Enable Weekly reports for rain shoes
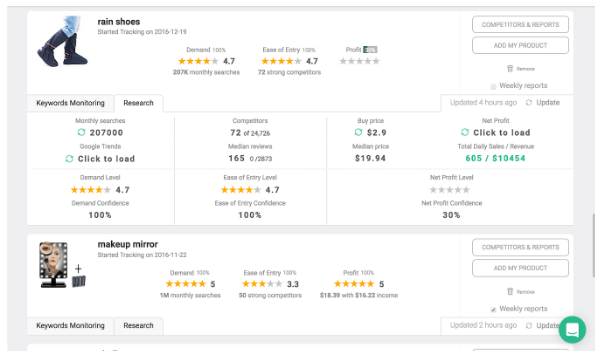 [x=493, y=86]
